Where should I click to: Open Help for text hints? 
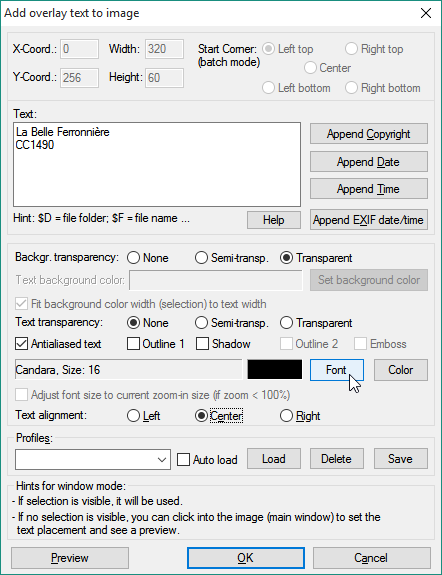point(274,220)
